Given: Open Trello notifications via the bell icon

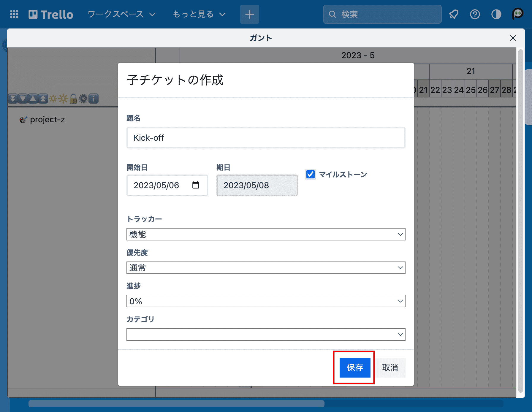Looking at the screenshot, I should coord(454,14).
